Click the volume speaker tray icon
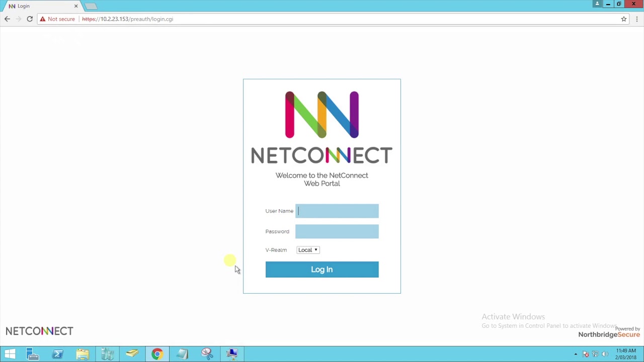Screen dimensions: 644x362 coord(605,354)
